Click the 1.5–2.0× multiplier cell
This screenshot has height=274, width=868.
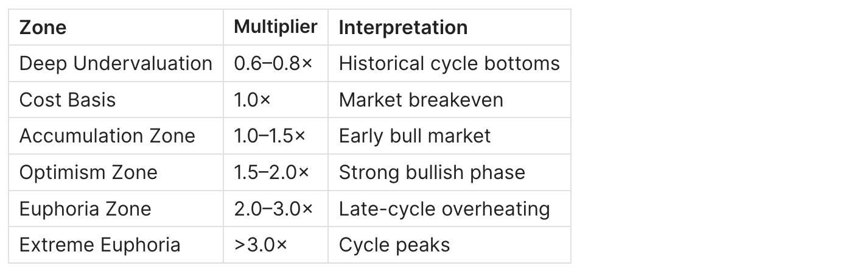[x=271, y=172]
